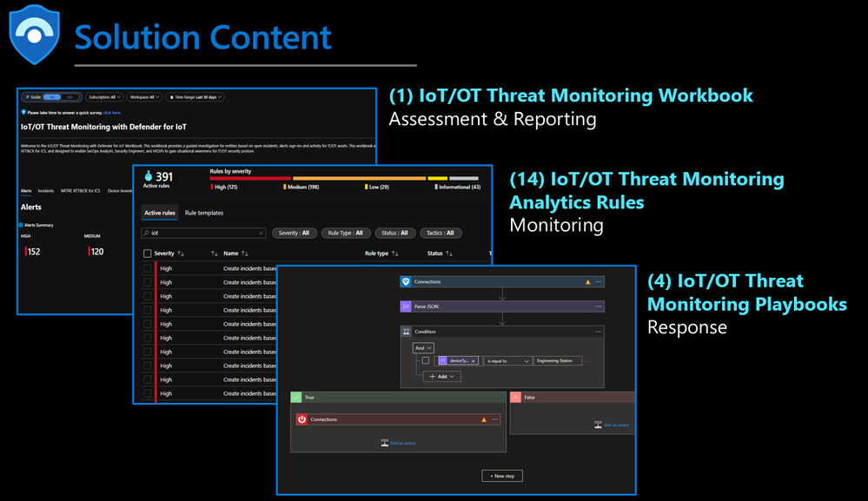Image resolution: width=868 pixels, height=501 pixels.
Task: Click the red X icon on the False branch
Action: (x=515, y=397)
